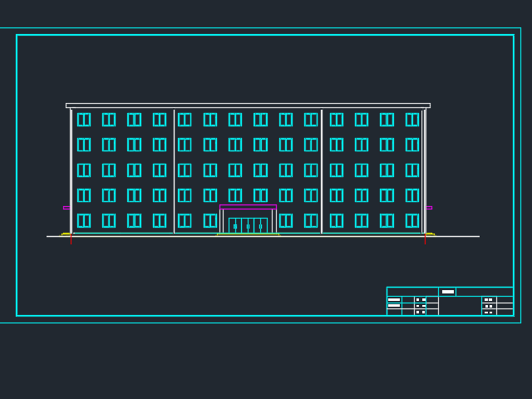
Task: Pick the red axis marker at right building base
Action: click(425, 239)
